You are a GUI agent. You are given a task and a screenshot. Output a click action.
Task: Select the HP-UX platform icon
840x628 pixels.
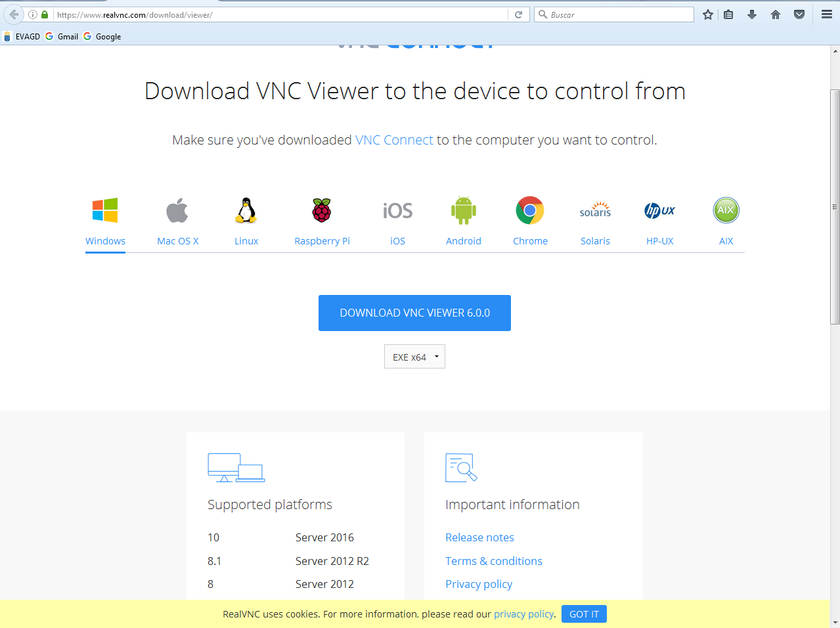(x=659, y=209)
